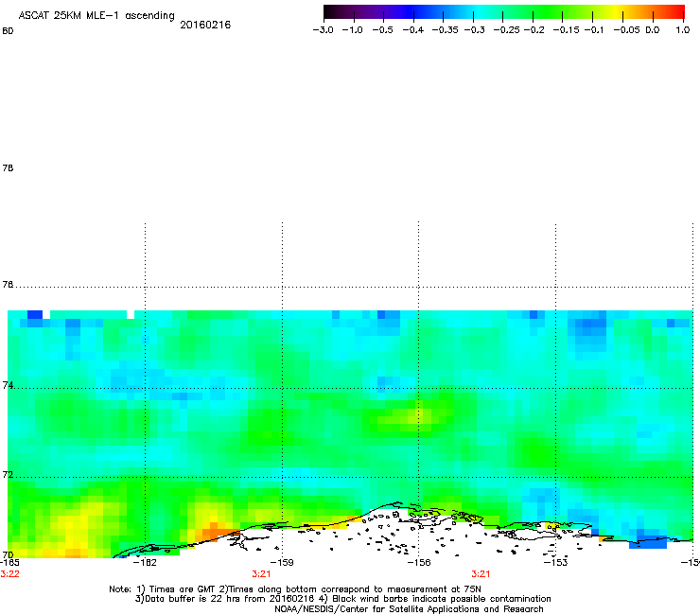Click the '-0.35' color scale label

pos(445,30)
